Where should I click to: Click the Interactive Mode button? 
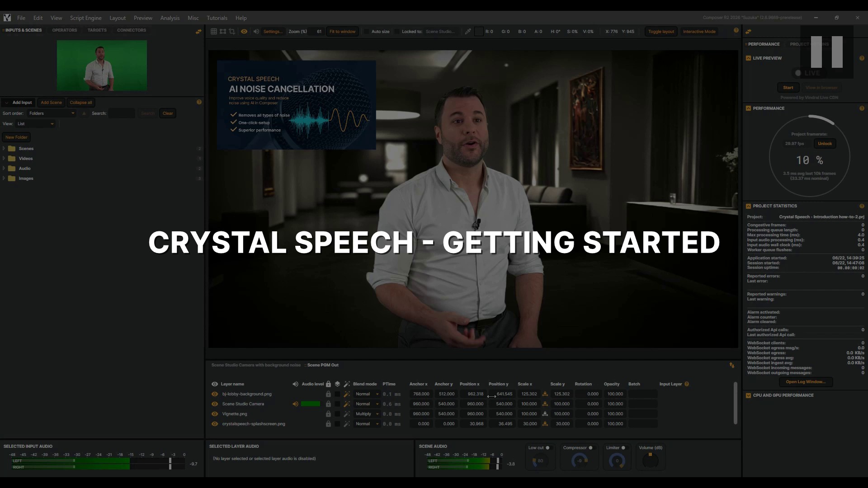click(x=699, y=32)
